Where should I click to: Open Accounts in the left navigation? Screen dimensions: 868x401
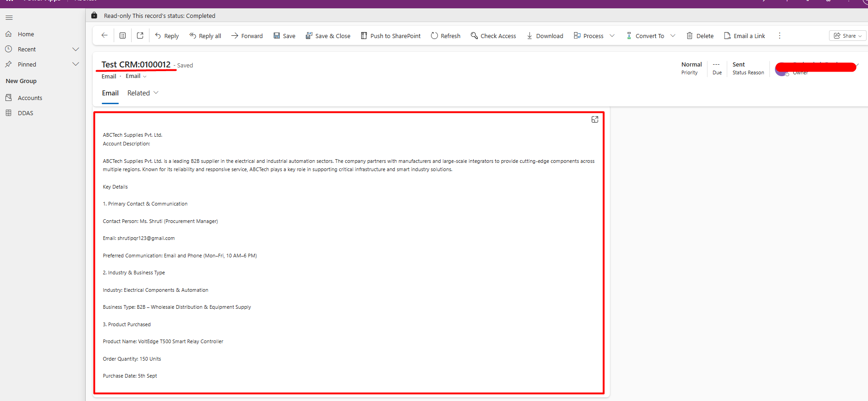30,98
